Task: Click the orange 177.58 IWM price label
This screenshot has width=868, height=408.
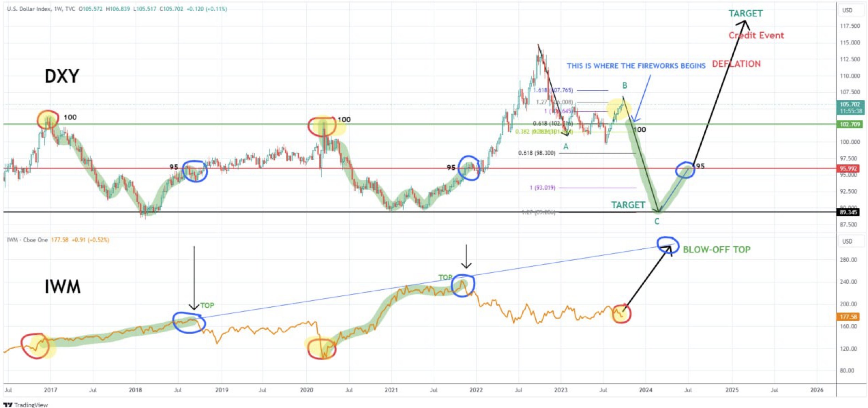Action: click(x=848, y=317)
